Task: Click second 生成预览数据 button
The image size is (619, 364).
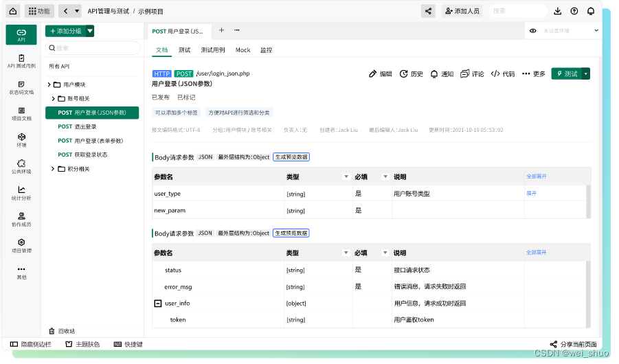Action: tap(291, 234)
